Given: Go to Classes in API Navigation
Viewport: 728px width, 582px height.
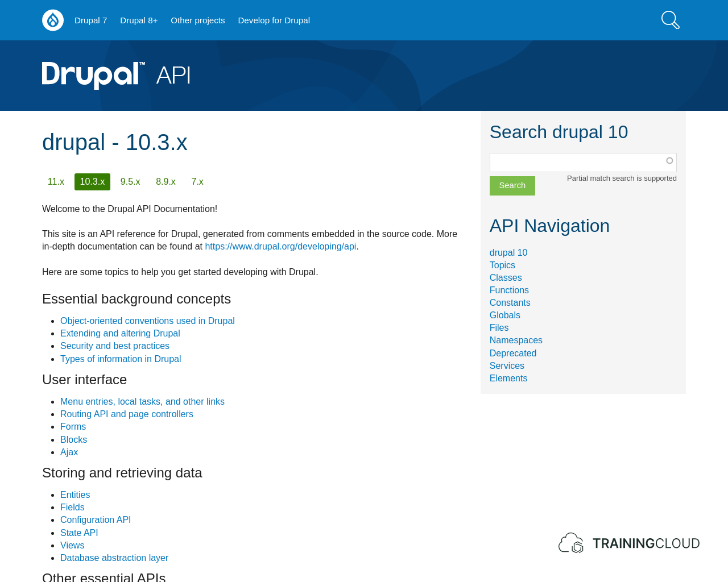Looking at the screenshot, I should 506,278.
